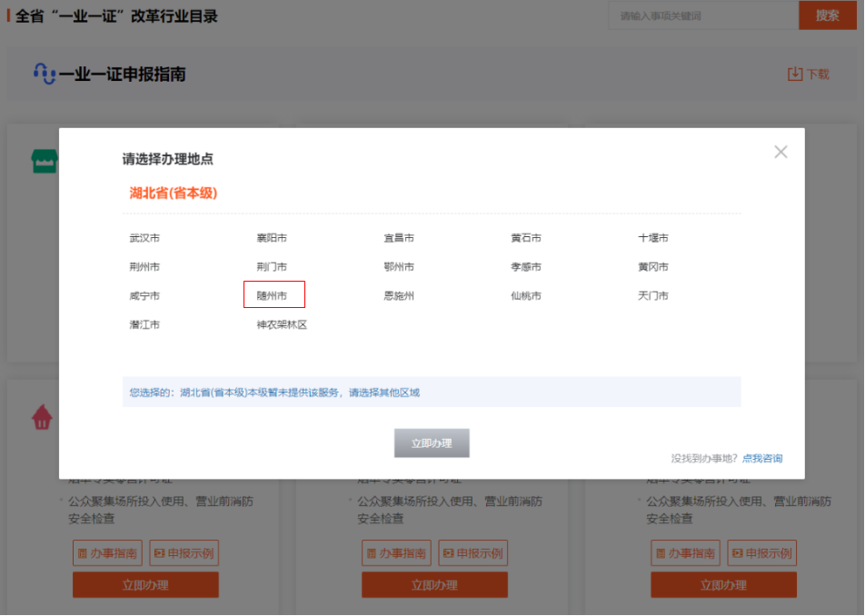Select 十堰市 in the dialog
Screen dimensions: 865x616
653,238
